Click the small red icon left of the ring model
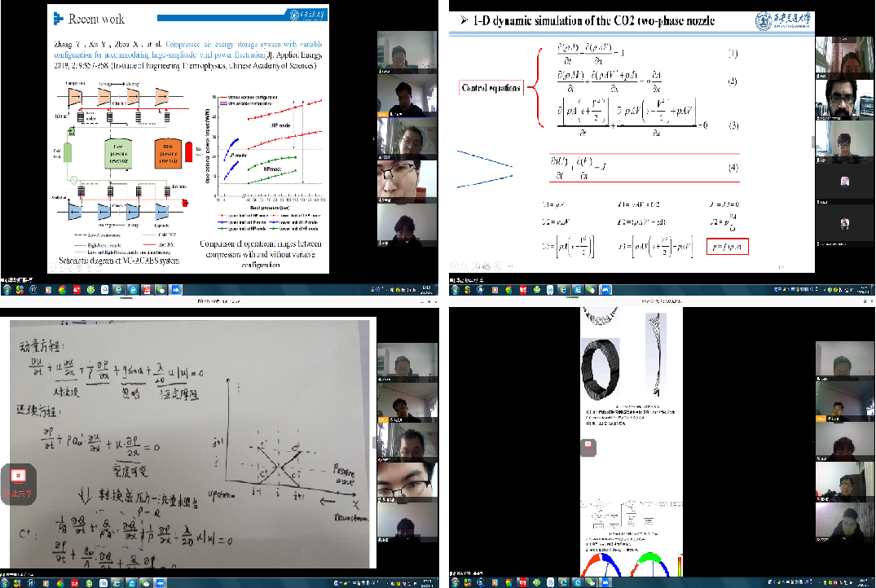Image resolution: width=876 pixels, height=588 pixels. pos(588,445)
